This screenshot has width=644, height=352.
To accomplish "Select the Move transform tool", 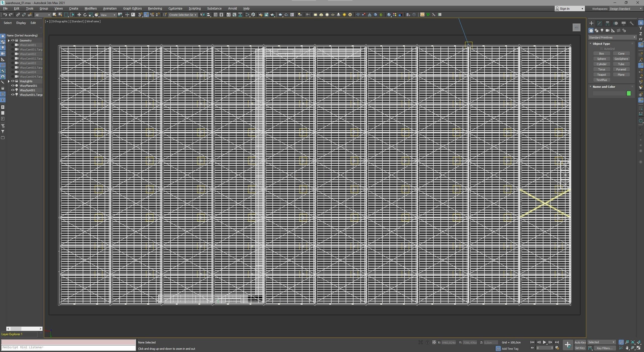I will coord(79,15).
